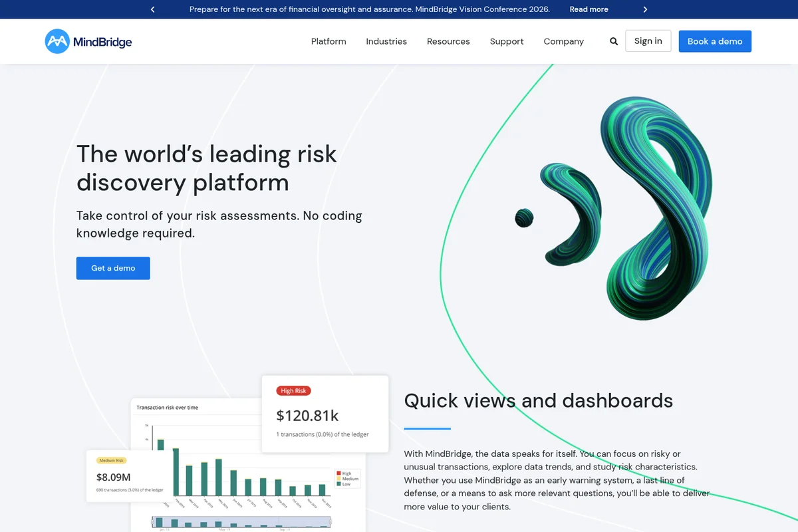This screenshot has height=532, width=798.
Task: Open the Support menu
Action: coord(507,41)
